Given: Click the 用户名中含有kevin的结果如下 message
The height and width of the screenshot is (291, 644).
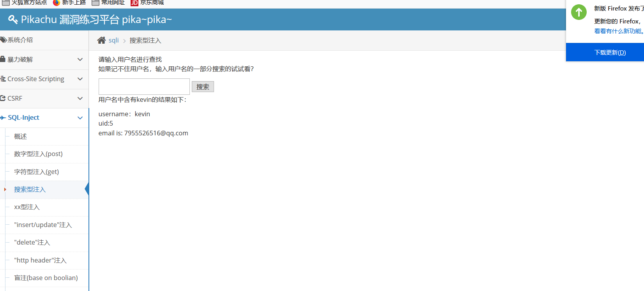Looking at the screenshot, I should tap(142, 100).
